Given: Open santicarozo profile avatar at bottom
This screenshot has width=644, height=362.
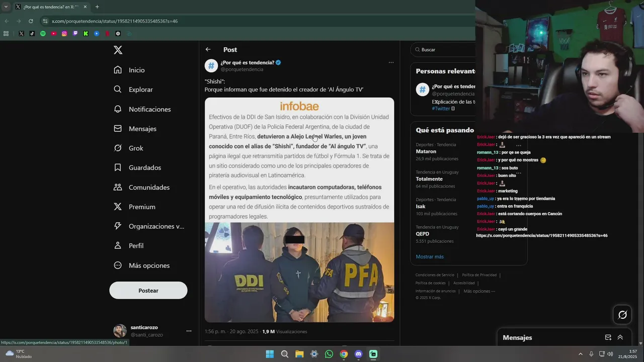Looking at the screenshot, I should point(120,331).
